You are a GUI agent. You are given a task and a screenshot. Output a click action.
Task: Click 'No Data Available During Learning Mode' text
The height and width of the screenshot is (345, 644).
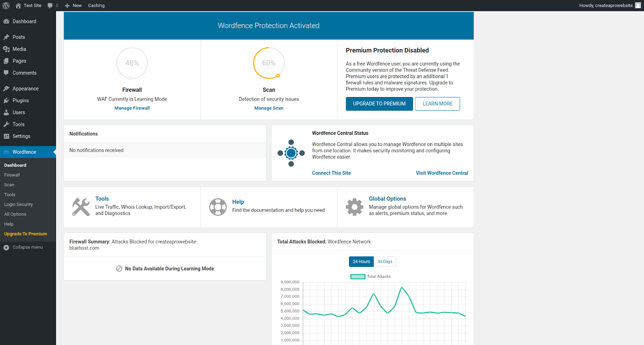pos(169,269)
